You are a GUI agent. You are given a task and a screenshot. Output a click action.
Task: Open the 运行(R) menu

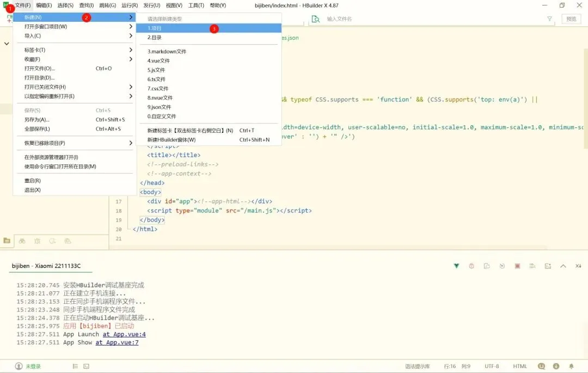pos(130,5)
